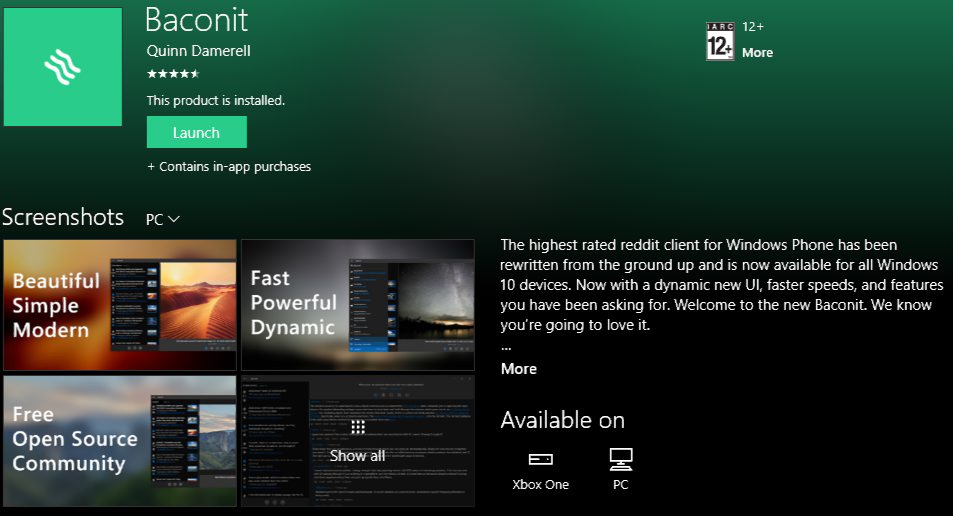This screenshot has height=516, width=953.
Task: Click the 12+ rating label text
Action: pyautogui.click(x=753, y=27)
